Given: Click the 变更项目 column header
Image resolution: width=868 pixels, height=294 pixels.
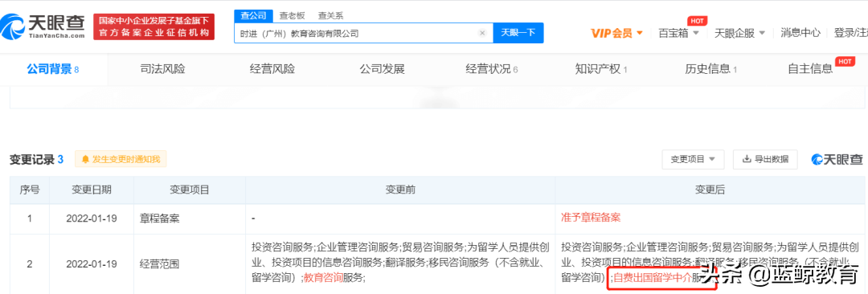Looking at the screenshot, I should pyautogui.click(x=190, y=190).
